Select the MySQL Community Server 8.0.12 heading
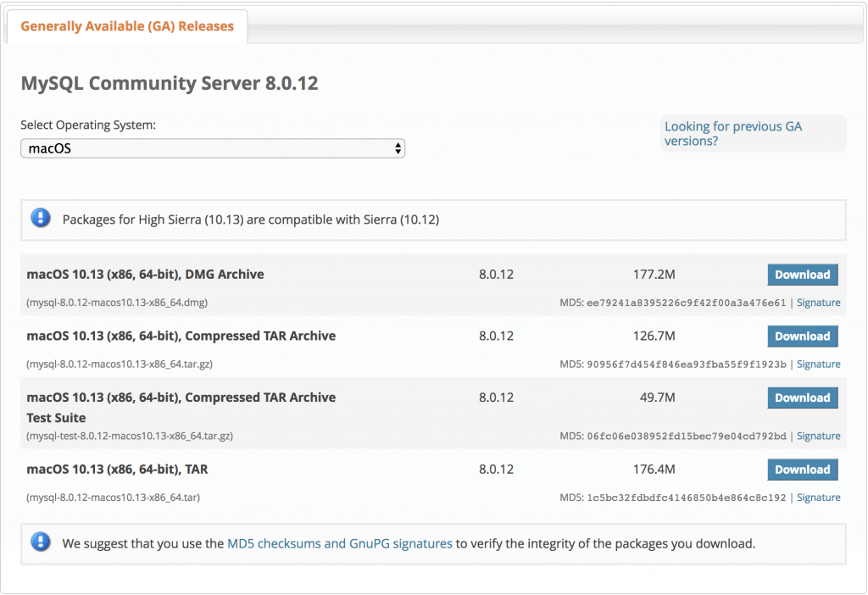The image size is (868, 595). pyautogui.click(x=170, y=83)
